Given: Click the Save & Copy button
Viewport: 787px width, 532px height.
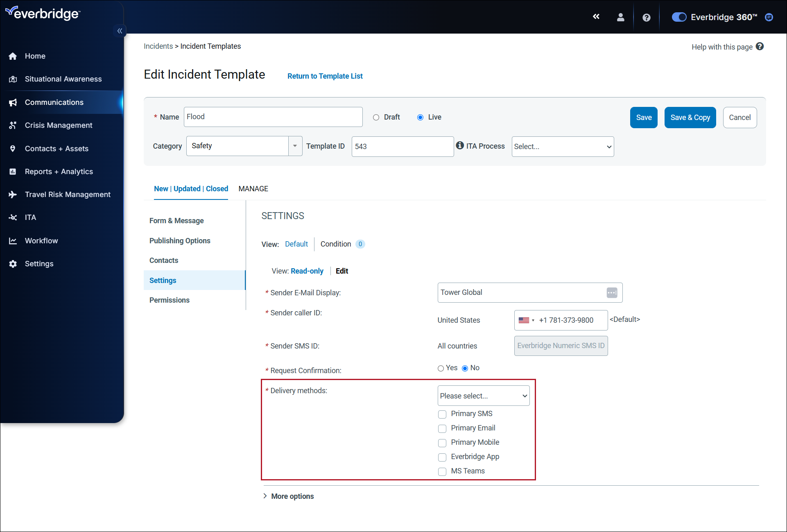Looking at the screenshot, I should pos(690,118).
